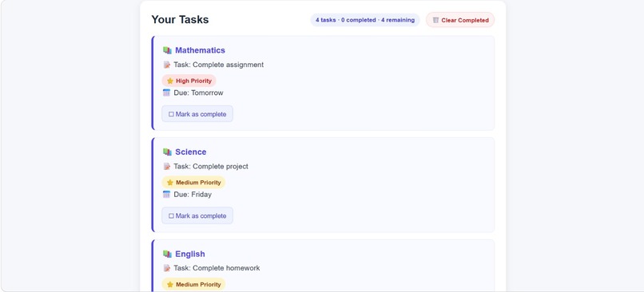Screen dimensions: 644x292
Task: Click the calendar icon next to 'Due: Friday'
Action: [x=166, y=195]
